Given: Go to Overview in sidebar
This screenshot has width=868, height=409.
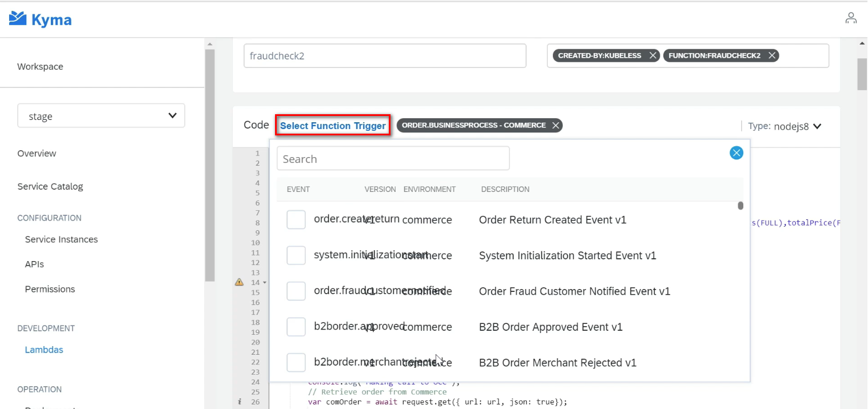Looking at the screenshot, I should [37, 153].
